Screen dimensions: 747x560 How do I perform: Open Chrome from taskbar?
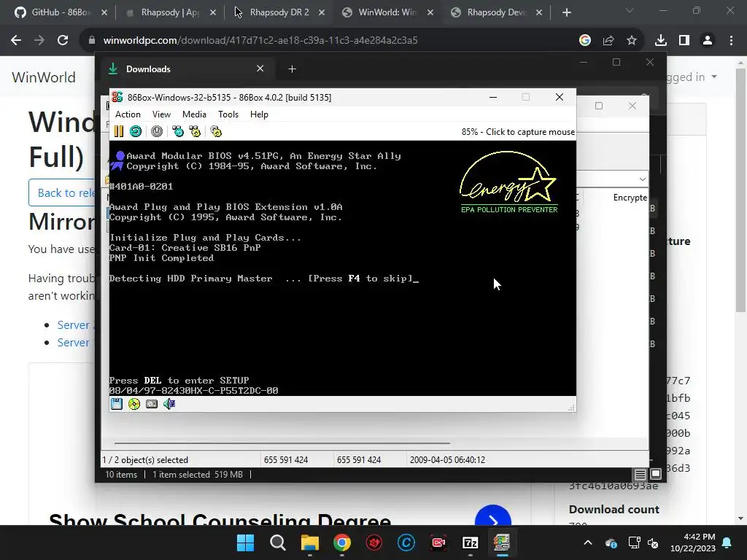pos(342,542)
